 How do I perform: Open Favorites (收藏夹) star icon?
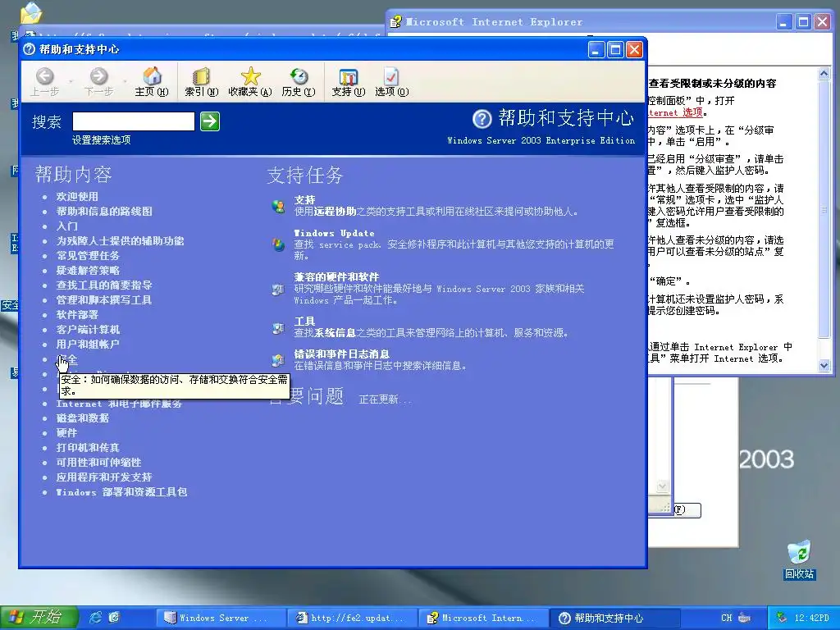(250, 76)
